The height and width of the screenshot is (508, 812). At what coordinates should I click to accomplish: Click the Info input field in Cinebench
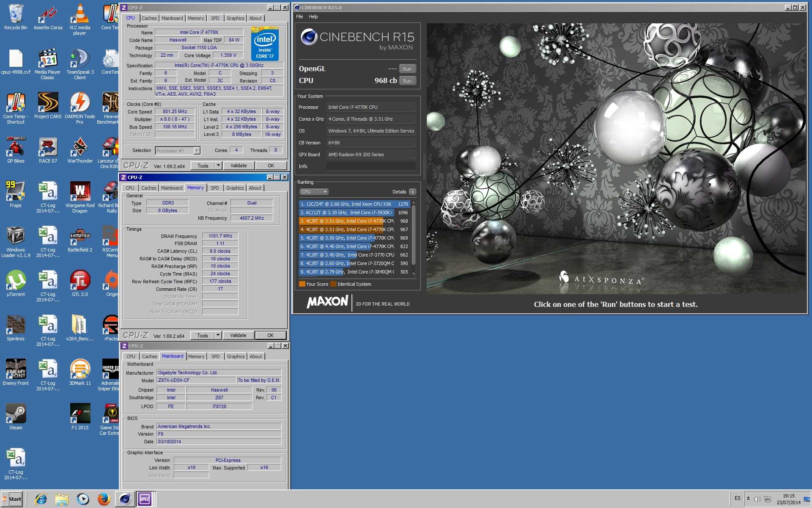[x=371, y=166]
